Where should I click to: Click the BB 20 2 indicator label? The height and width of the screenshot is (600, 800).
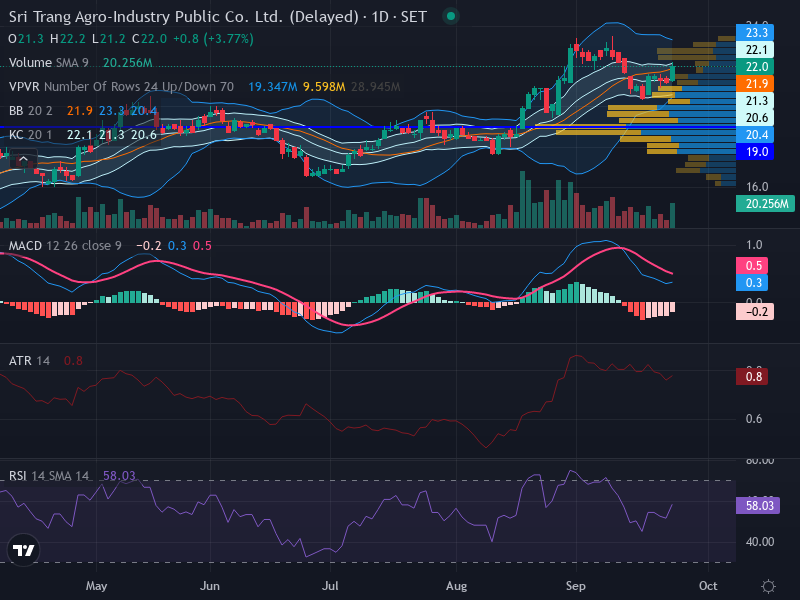pyautogui.click(x=31, y=111)
